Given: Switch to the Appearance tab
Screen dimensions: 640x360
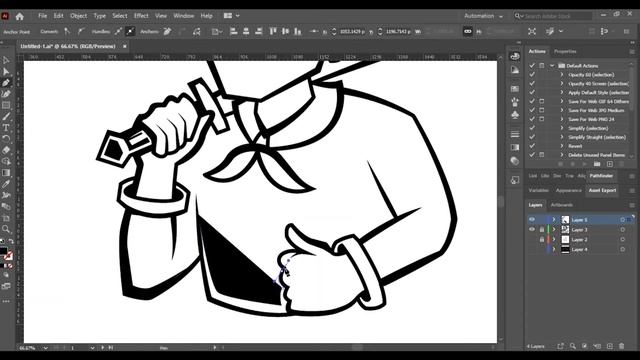Looking at the screenshot, I should point(569,191).
